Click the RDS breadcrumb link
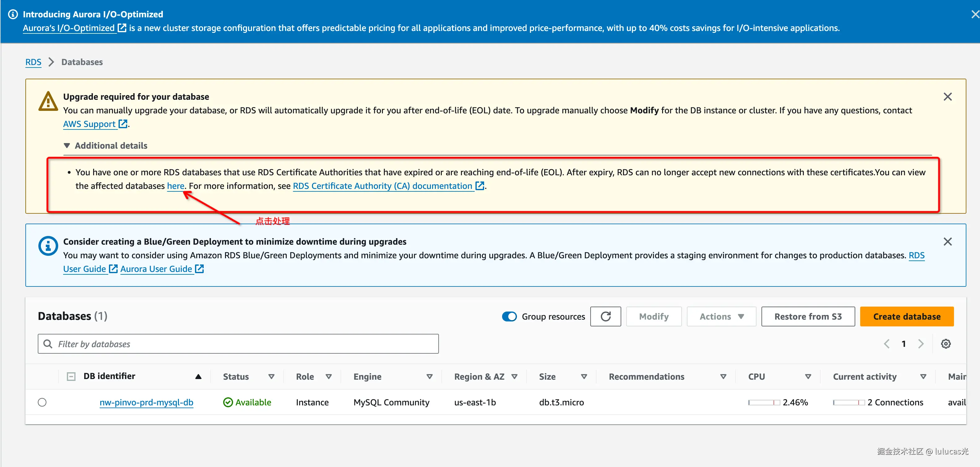 33,62
